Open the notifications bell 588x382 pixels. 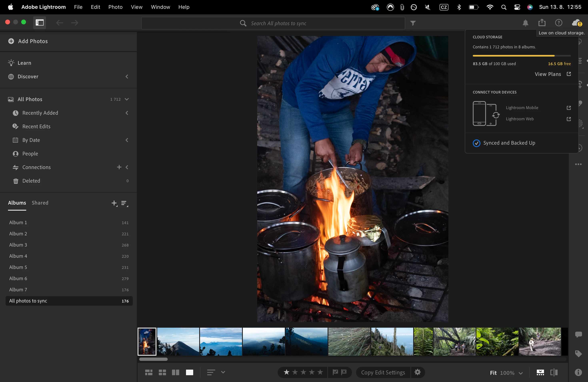pyautogui.click(x=525, y=23)
